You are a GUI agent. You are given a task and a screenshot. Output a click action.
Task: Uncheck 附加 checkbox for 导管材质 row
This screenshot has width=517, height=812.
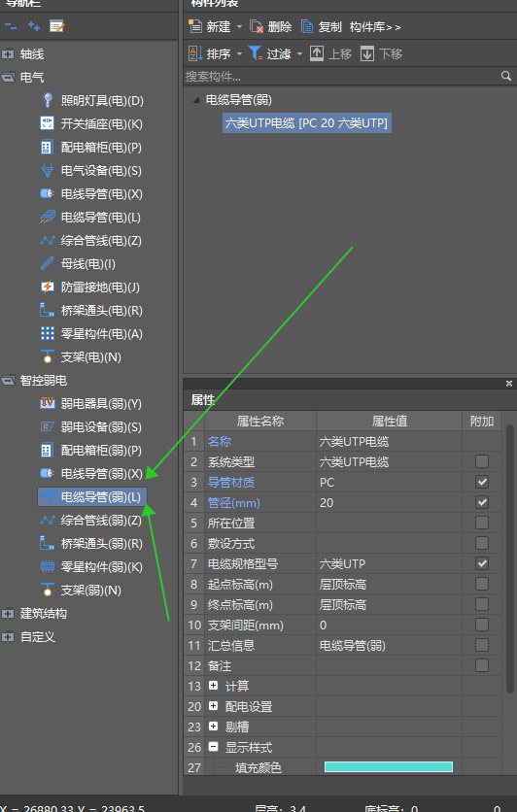point(482,482)
